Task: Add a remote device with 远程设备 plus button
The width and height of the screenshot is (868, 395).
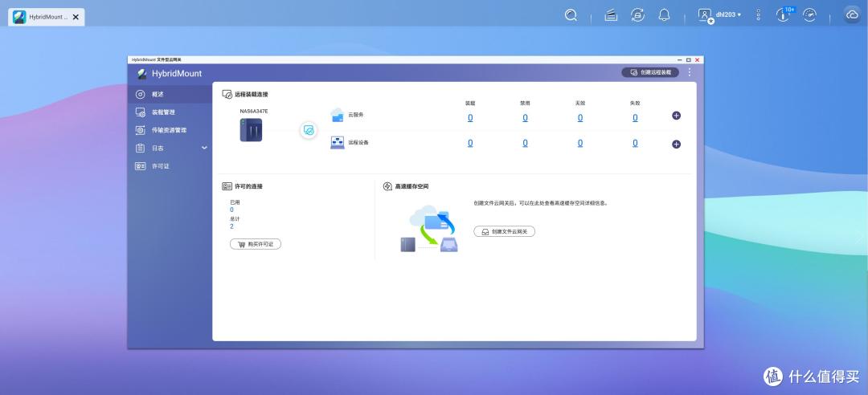Action: 676,145
